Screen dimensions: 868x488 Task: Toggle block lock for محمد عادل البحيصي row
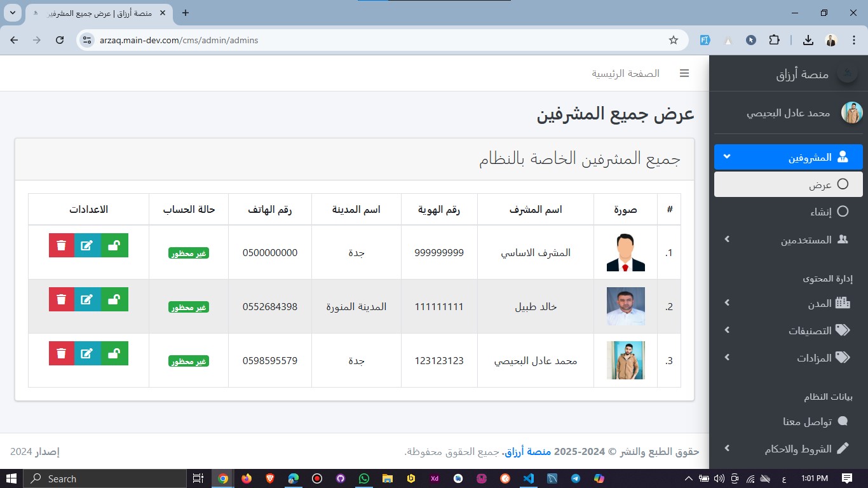click(114, 353)
